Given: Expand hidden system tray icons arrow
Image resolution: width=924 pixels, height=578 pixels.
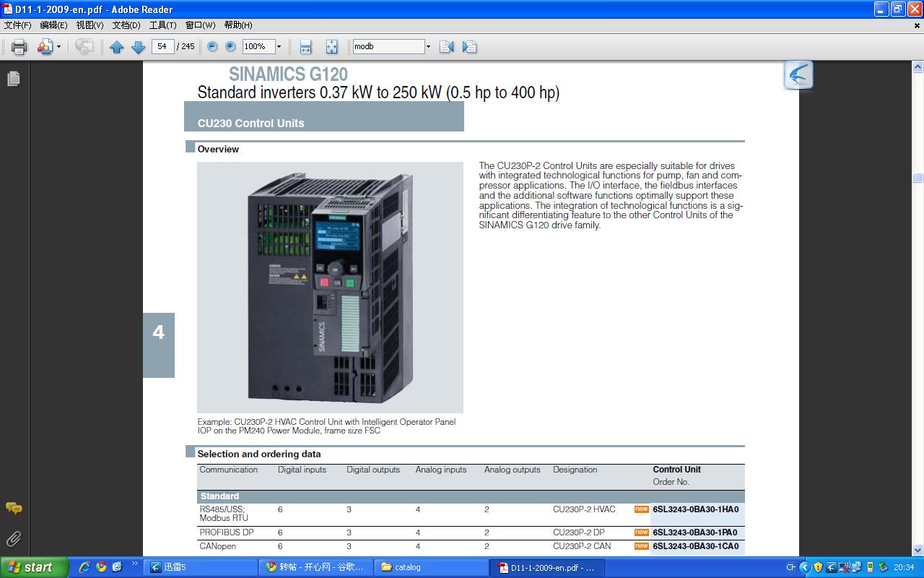Looking at the screenshot, I should tap(805, 567).
